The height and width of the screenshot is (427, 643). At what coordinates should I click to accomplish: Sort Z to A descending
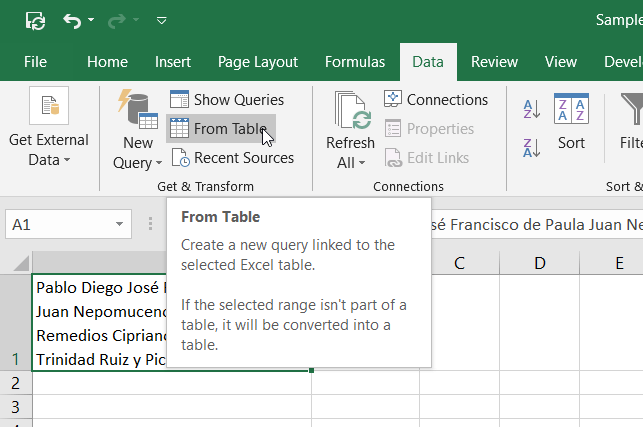click(x=531, y=148)
